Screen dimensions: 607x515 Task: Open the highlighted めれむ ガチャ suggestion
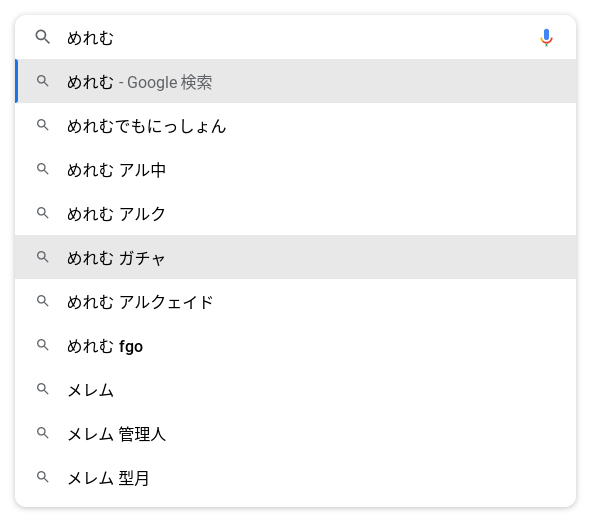pos(116,258)
